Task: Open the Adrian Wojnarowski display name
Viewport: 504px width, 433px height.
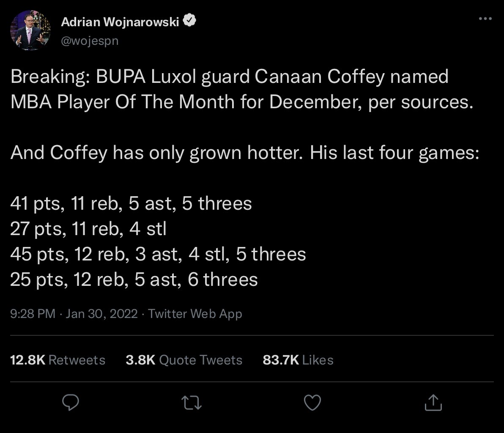Action: coord(120,22)
